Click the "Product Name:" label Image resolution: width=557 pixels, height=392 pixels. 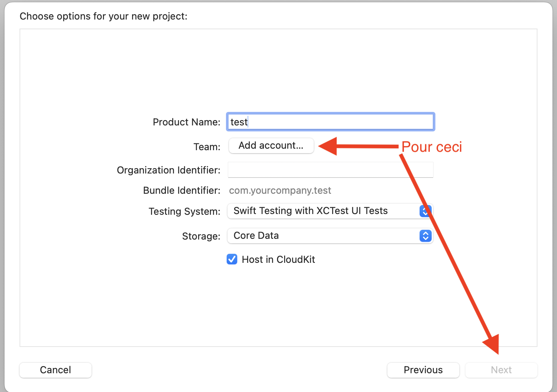(187, 122)
